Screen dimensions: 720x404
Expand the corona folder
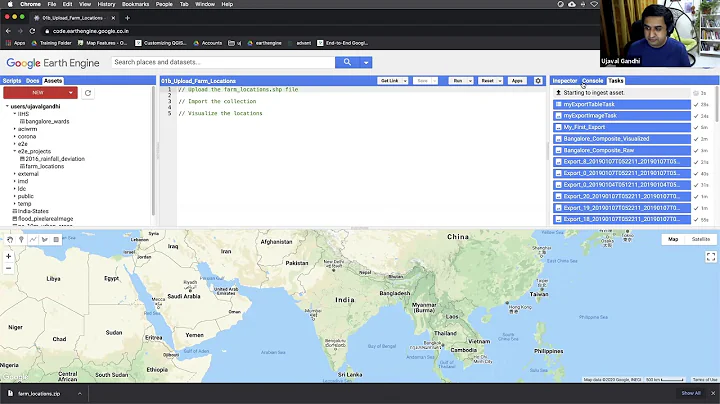tap(14, 136)
